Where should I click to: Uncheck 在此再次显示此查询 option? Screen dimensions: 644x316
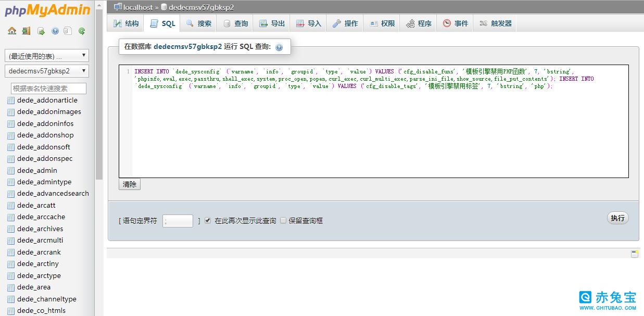coord(206,220)
